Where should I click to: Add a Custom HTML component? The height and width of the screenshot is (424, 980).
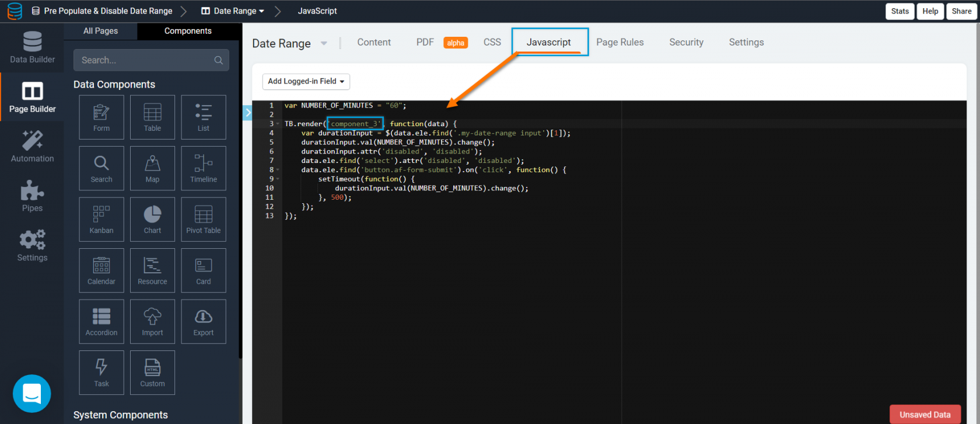point(152,373)
